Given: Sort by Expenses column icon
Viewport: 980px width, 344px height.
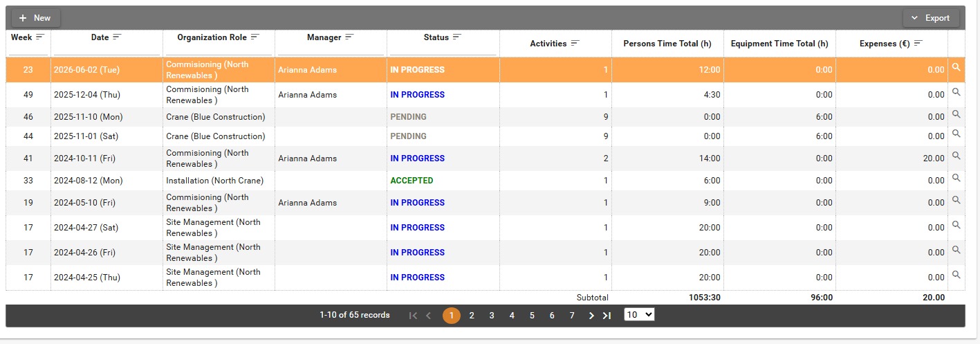Looking at the screenshot, I should tap(918, 44).
